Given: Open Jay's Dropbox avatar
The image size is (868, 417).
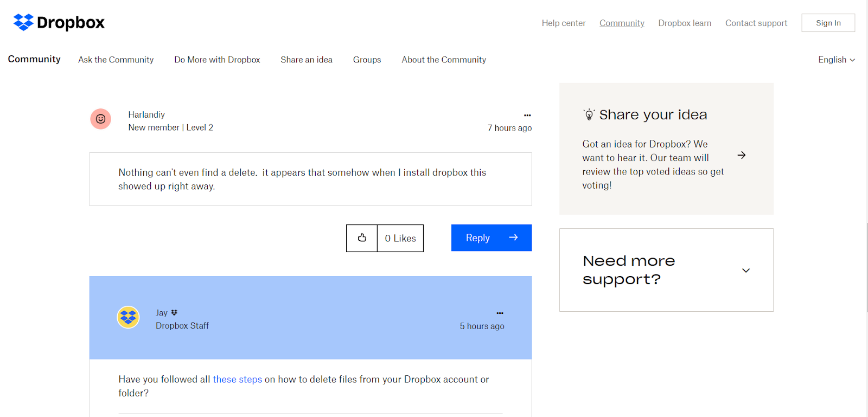Looking at the screenshot, I should (129, 317).
